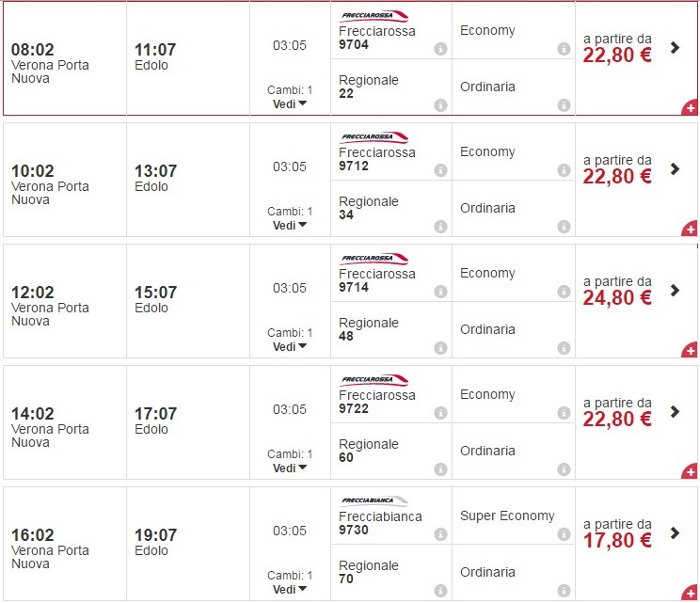Open details arrow for 14:02 train
700x603 pixels.
pyautogui.click(x=675, y=412)
